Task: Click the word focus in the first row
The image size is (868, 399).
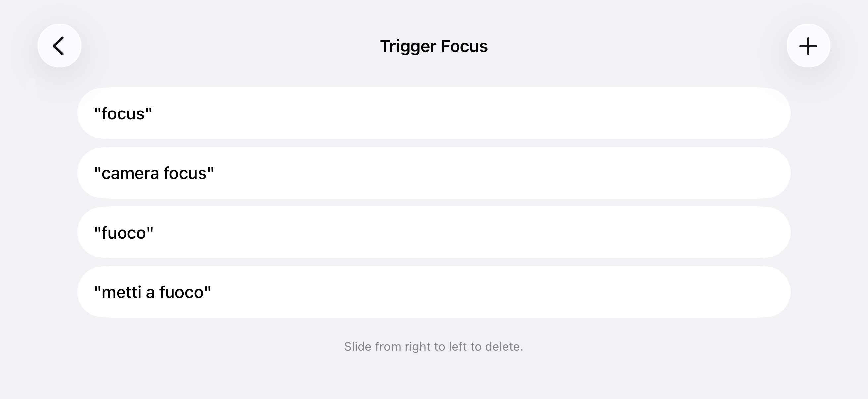Action: click(x=123, y=114)
